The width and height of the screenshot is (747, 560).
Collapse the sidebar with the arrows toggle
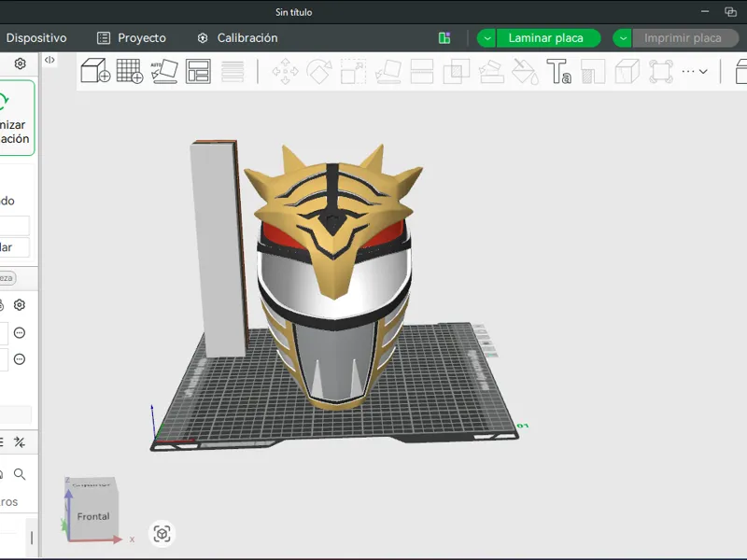[49, 60]
